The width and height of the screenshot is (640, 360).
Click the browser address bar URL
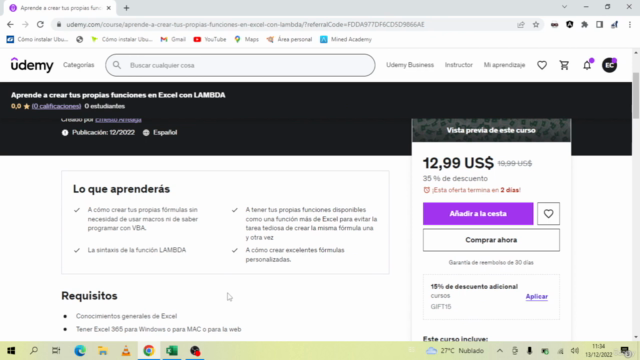pyautogui.click(x=245, y=24)
